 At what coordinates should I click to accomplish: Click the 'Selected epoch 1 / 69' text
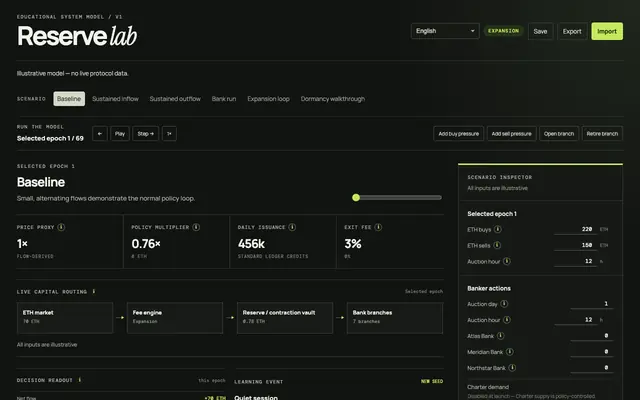pos(50,138)
